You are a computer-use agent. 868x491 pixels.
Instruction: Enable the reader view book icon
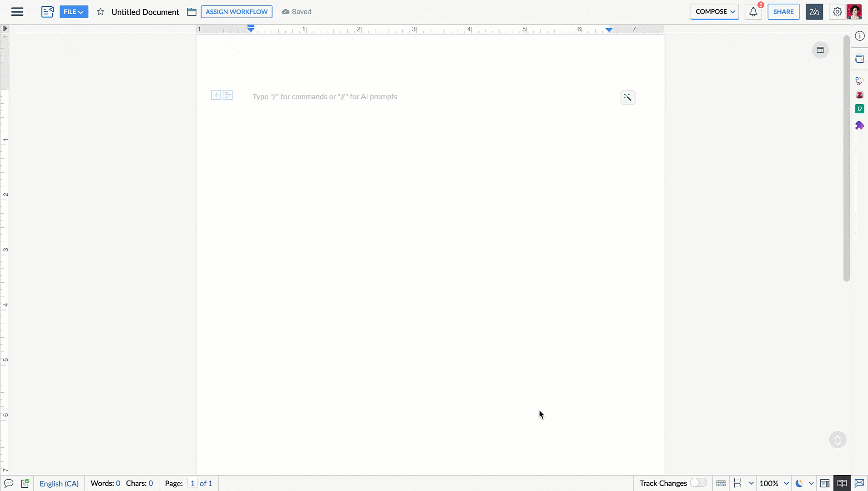point(842,483)
